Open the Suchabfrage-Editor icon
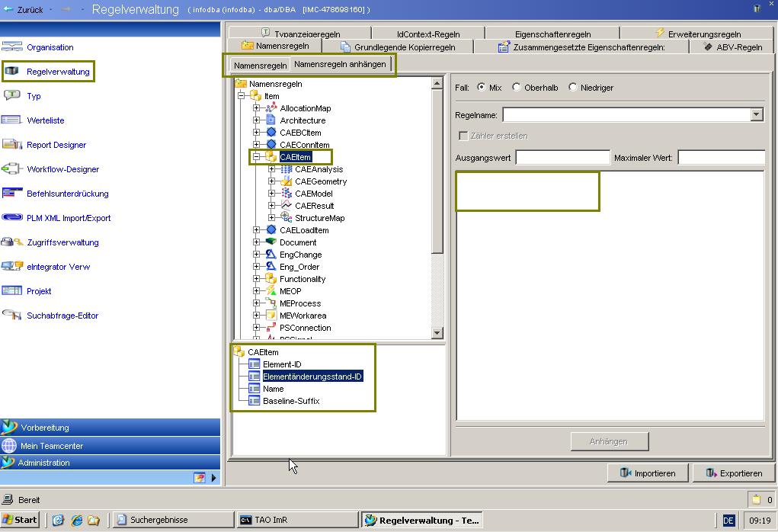The width and height of the screenshot is (778, 532). 12,315
